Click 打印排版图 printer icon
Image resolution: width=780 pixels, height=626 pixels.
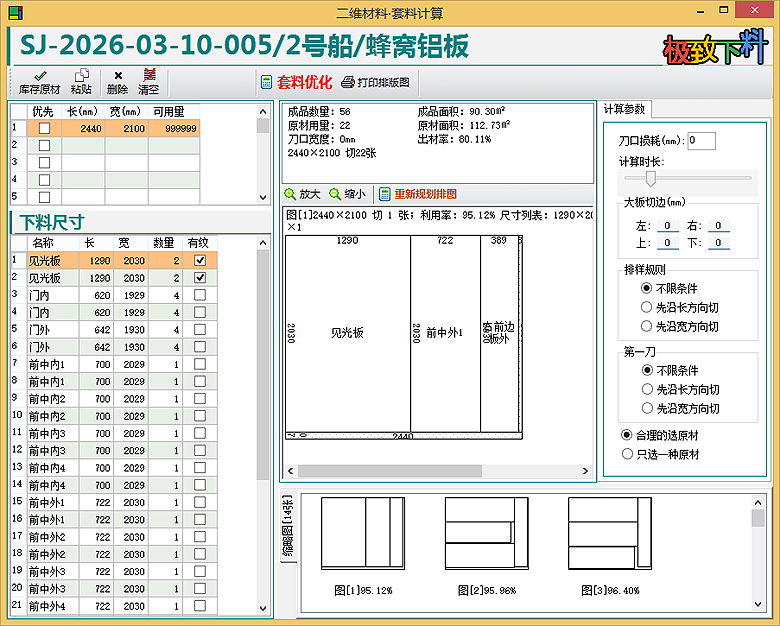pos(348,82)
